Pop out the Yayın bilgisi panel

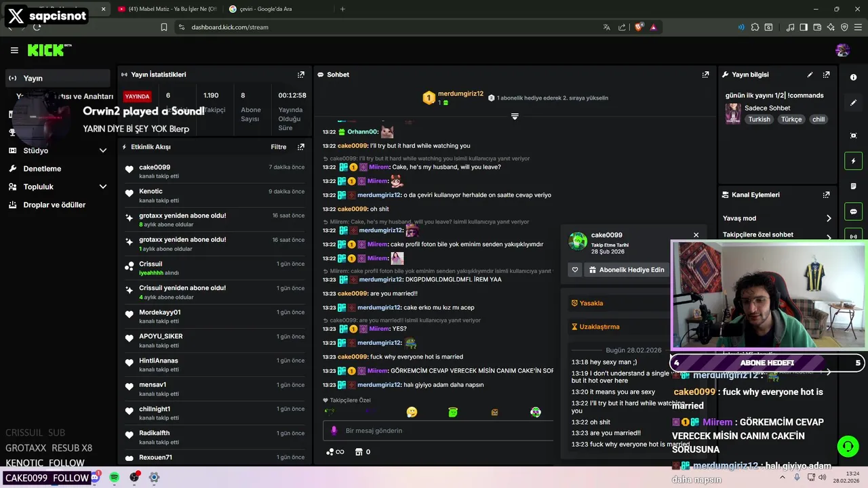826,75
